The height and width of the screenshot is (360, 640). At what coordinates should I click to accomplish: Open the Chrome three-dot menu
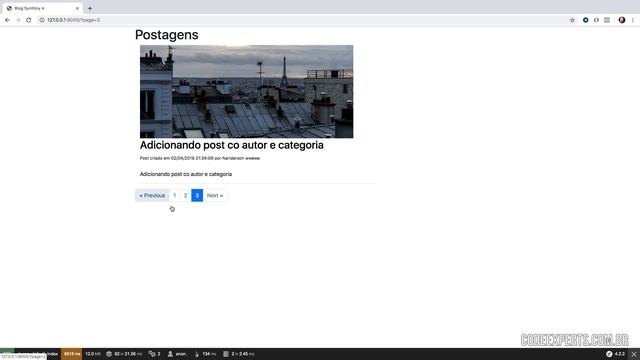633,20
